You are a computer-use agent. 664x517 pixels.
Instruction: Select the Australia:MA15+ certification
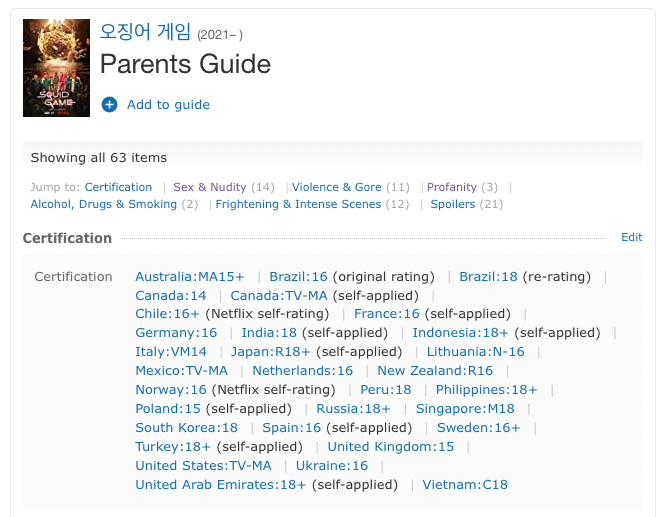coord(190,277)
